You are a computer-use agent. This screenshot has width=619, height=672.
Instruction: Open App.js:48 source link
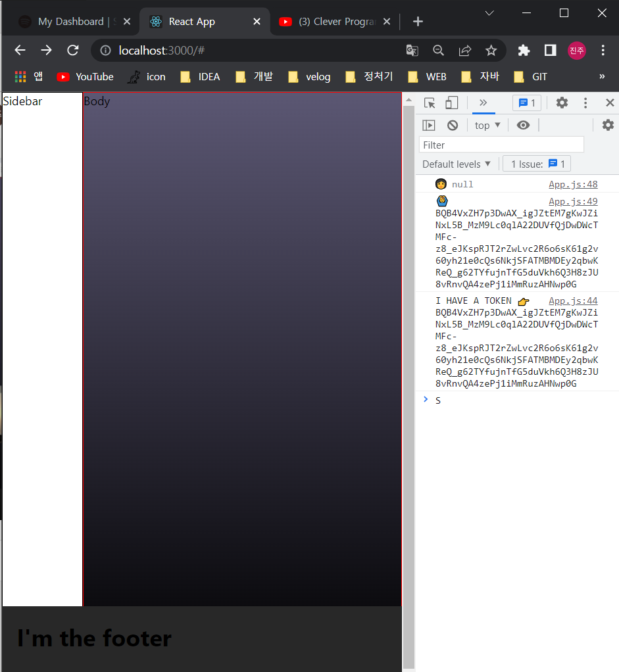573,184
